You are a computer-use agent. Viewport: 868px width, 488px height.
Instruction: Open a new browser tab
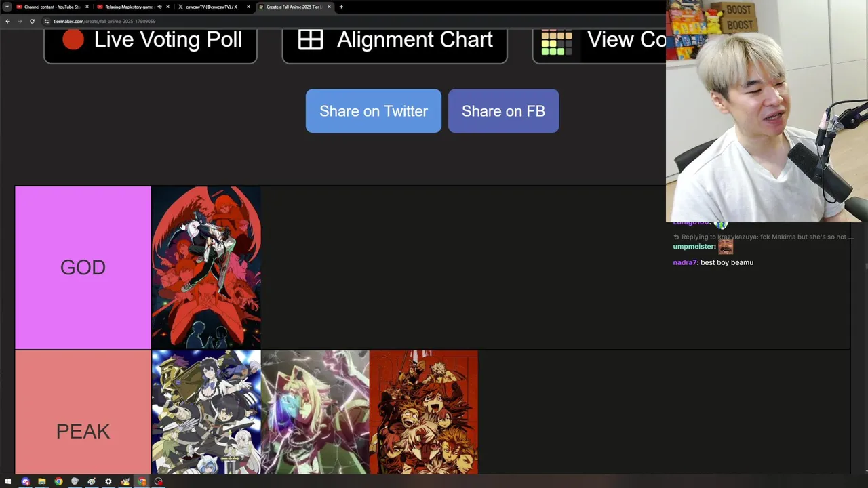pos(341,7)
